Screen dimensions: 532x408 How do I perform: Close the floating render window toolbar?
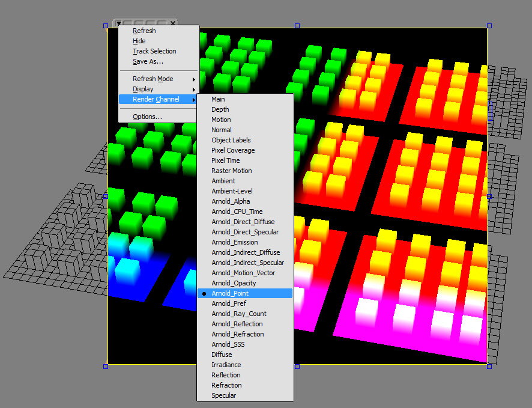pos(173,23)
